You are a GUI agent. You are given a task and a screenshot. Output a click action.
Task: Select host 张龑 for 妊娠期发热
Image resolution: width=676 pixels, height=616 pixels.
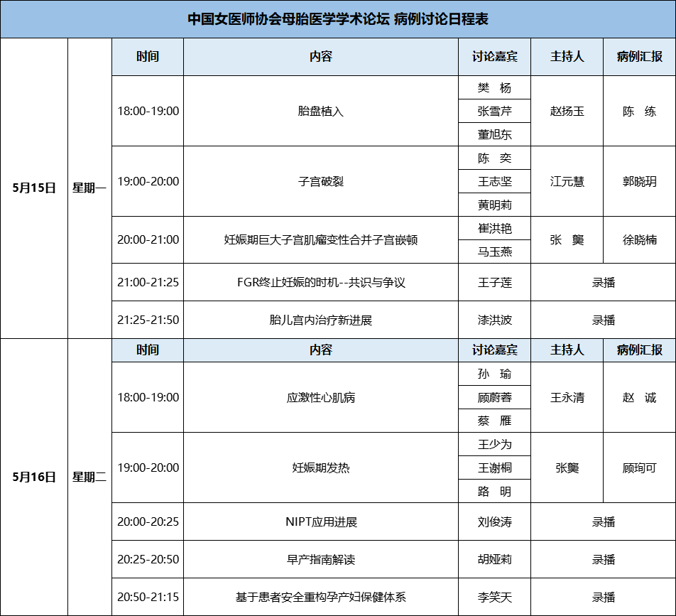(x=567, y=468)
